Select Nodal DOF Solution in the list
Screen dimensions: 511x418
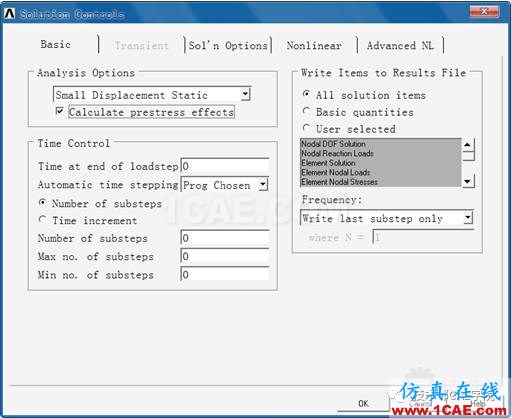(x=333, y=144)
